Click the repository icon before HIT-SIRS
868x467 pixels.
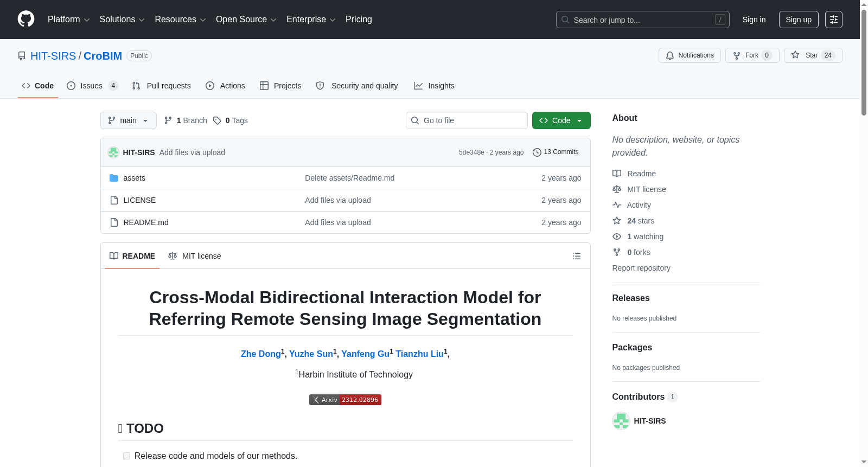tap(22, 56)
